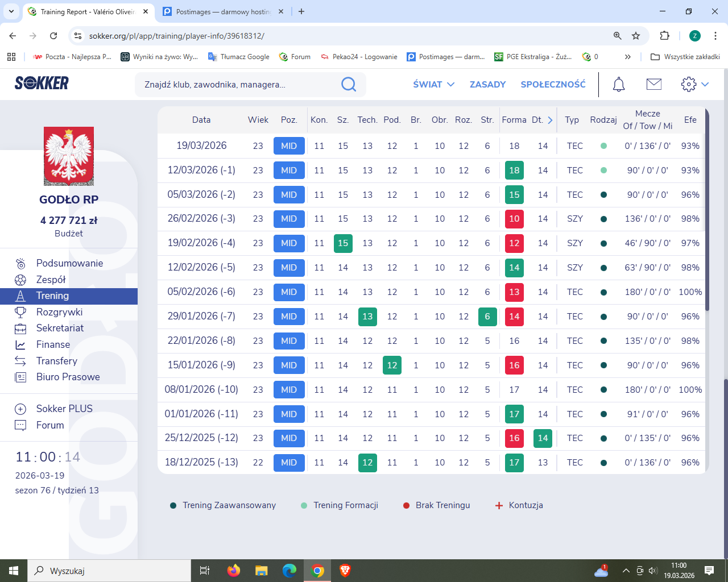
Task: Open the Tłumacz Google bookmark
Action: tap(239, 57)
